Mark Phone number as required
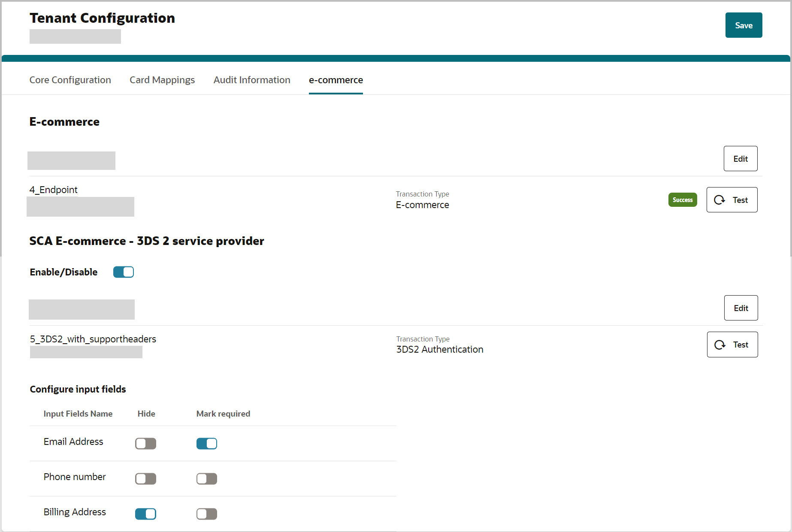Screen dimensions: 792x532 pos(206,478)
